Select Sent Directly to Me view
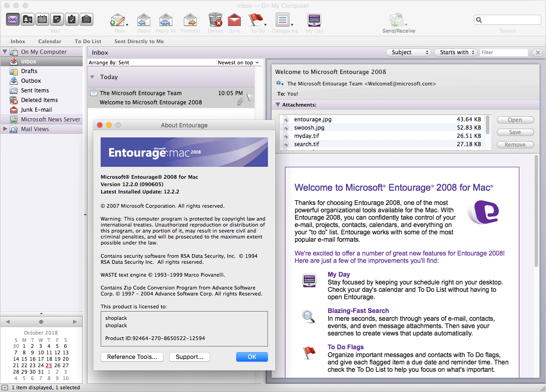Screen dimensions: 546x392 click(x=139, y=41)
